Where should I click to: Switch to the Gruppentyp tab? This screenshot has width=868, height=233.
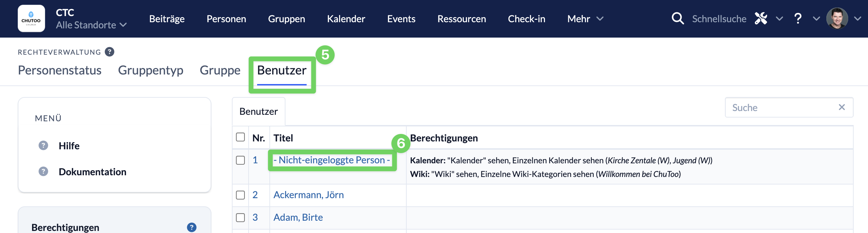coord(151,70)
